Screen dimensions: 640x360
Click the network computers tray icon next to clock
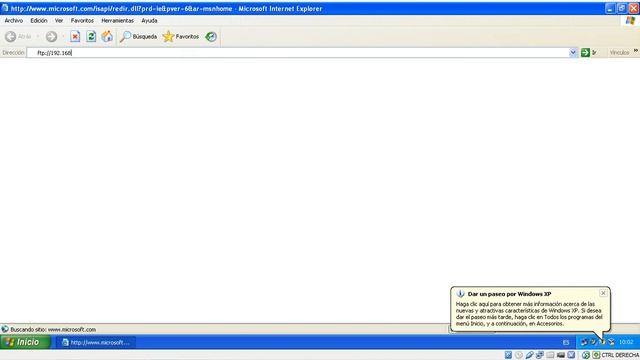pyautogui.click(x=611, y=342)
